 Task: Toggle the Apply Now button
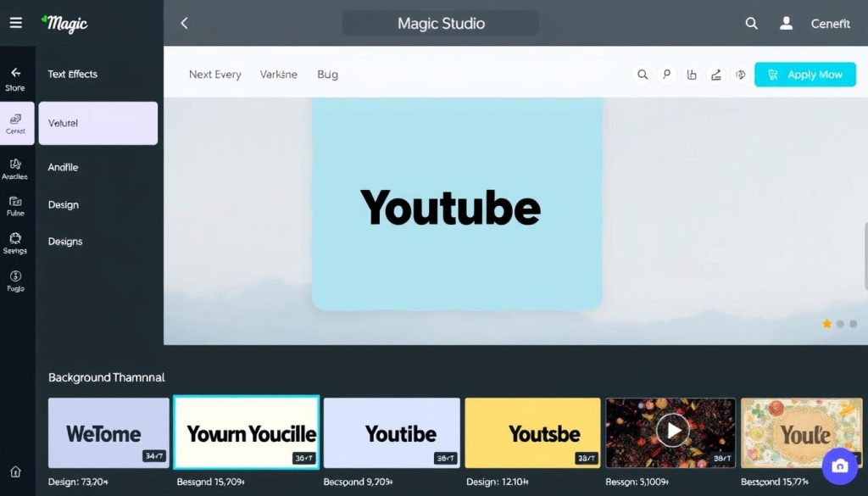point(804,75)
